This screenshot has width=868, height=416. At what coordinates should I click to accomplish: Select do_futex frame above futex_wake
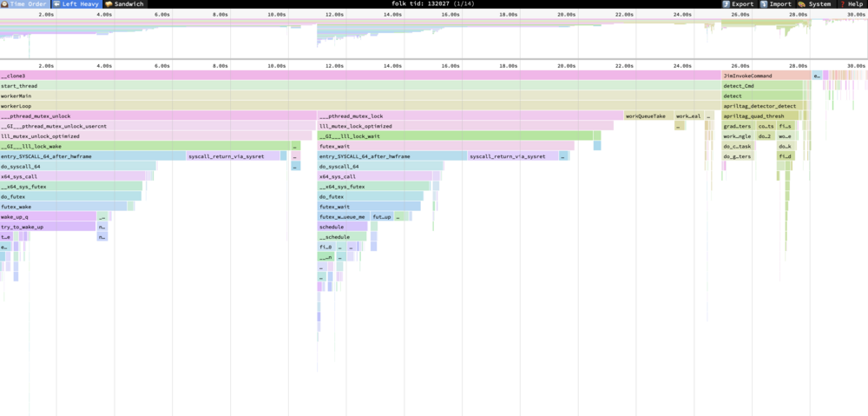click(71, 196)
